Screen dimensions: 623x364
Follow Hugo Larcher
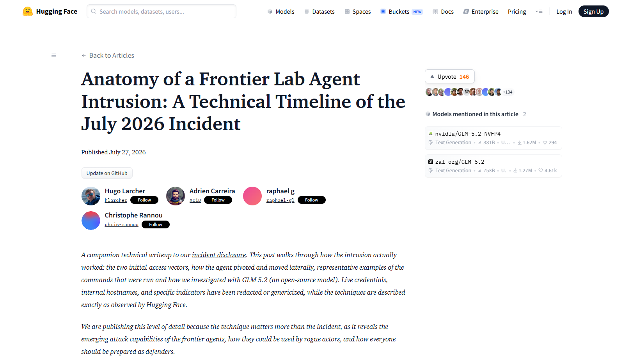[x=144, y=200]
